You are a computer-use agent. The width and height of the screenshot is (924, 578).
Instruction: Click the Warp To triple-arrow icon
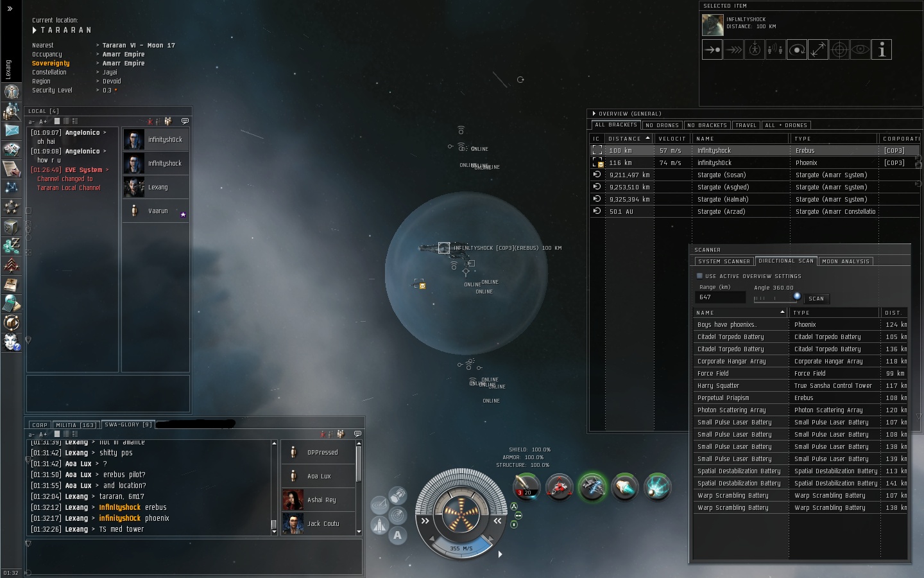(x=733, y=49)
